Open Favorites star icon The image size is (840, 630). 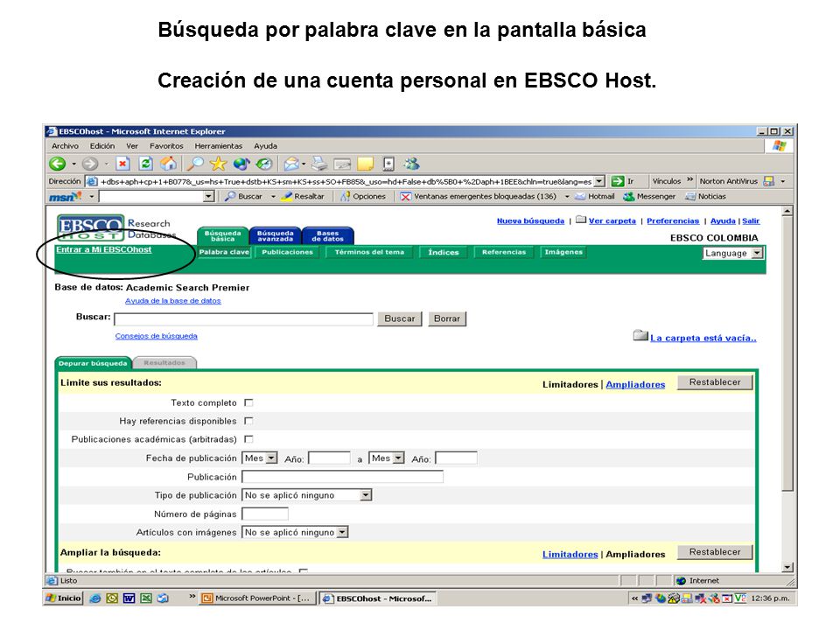218,164
